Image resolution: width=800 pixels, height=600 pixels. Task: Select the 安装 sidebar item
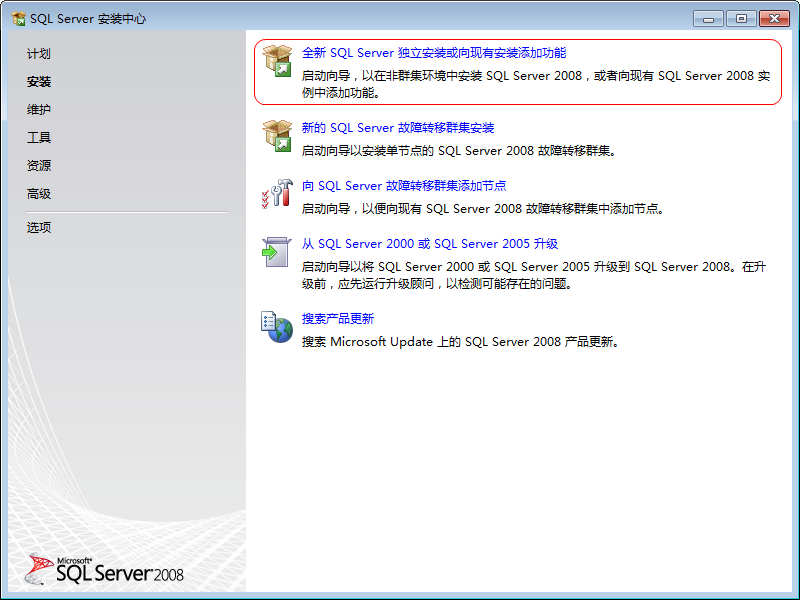(39, 82)
